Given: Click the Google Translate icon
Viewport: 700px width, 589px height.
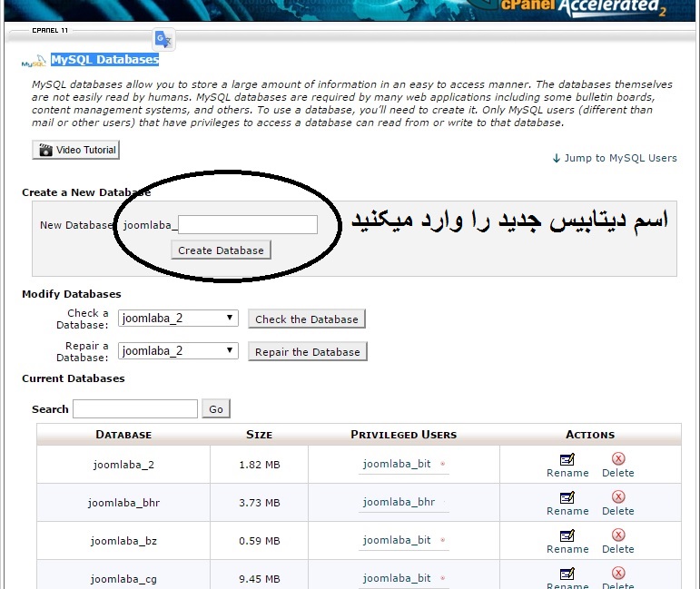Looking at the screenshot, I should 163,39.
